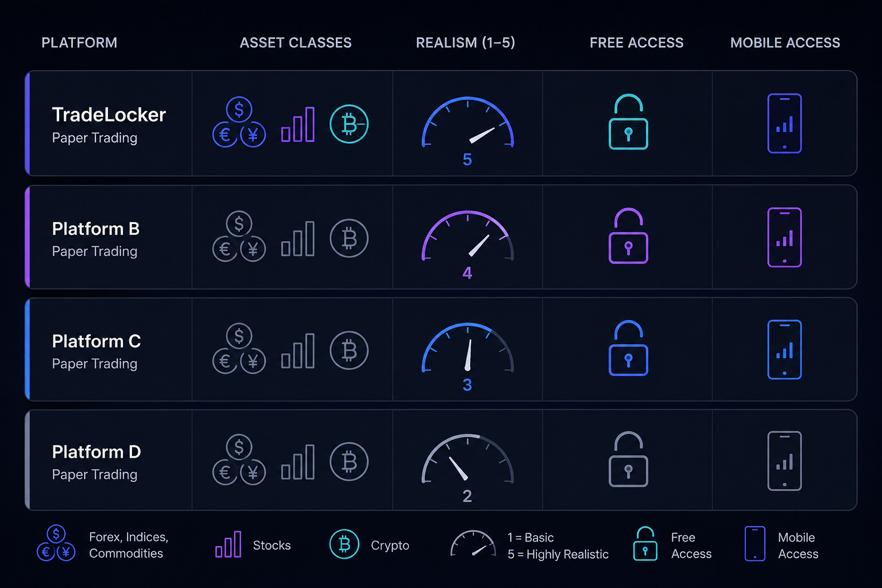Click the 'Forex, Indices, Commodities' legend label

pos(129,546)
